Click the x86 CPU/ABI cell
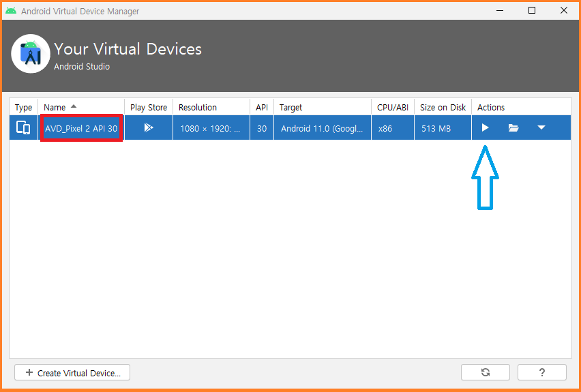Viewport: 581px width, 392px height. click(392, 128)
